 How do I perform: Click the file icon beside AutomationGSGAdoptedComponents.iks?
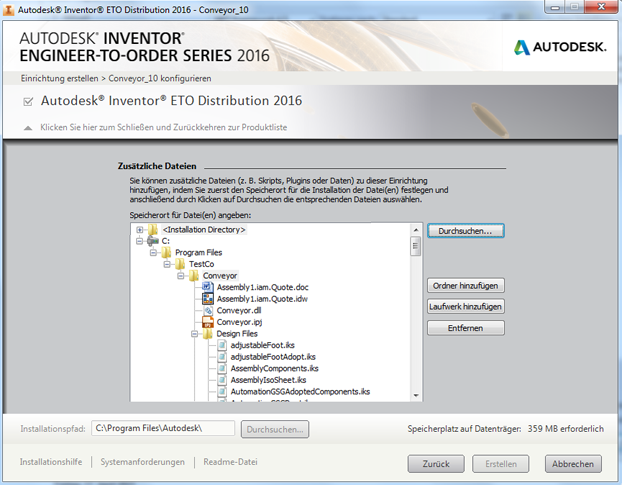click(x=222, y=391)
